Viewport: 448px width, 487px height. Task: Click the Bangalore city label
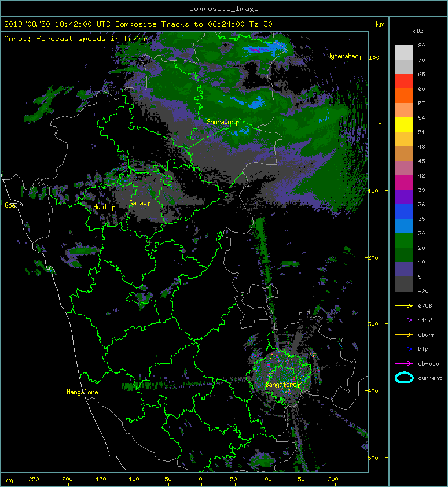pos(282,385)
